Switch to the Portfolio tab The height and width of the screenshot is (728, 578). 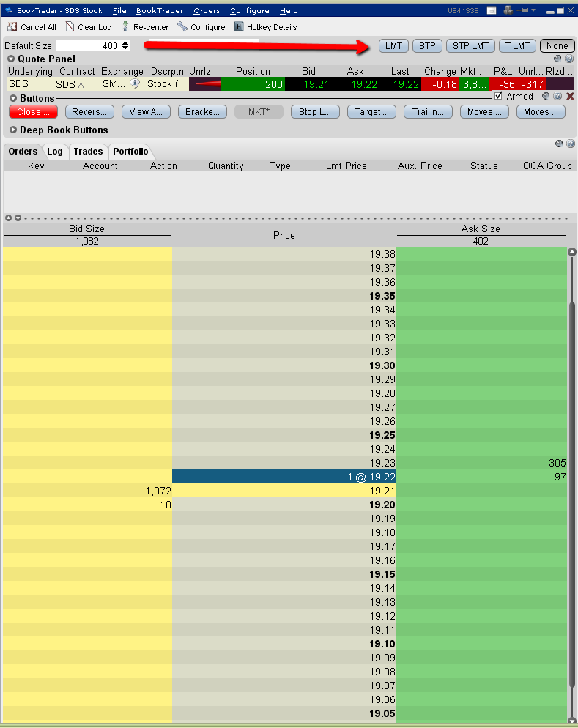(x=131, y=152)
